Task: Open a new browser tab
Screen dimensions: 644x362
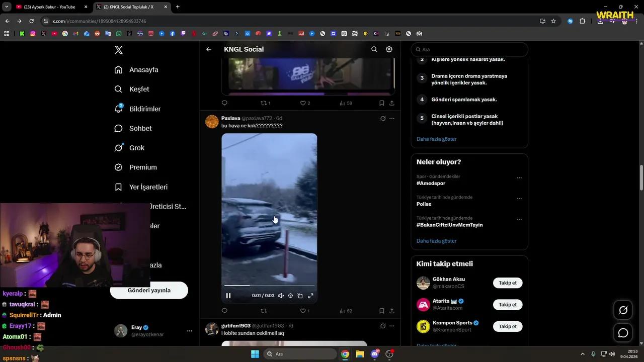Action: point(178,7)
